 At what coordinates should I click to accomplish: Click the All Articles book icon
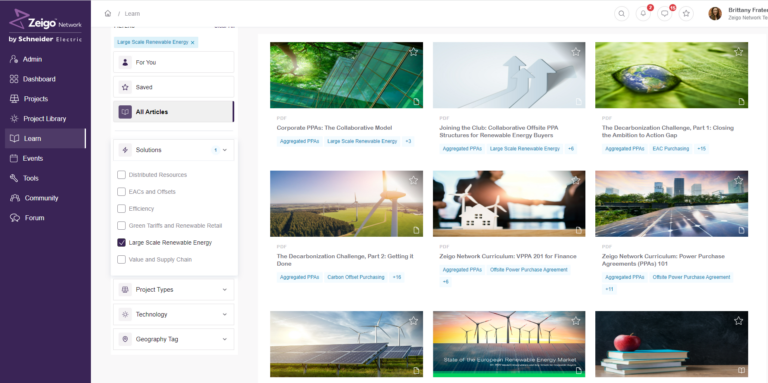[125, 112]
